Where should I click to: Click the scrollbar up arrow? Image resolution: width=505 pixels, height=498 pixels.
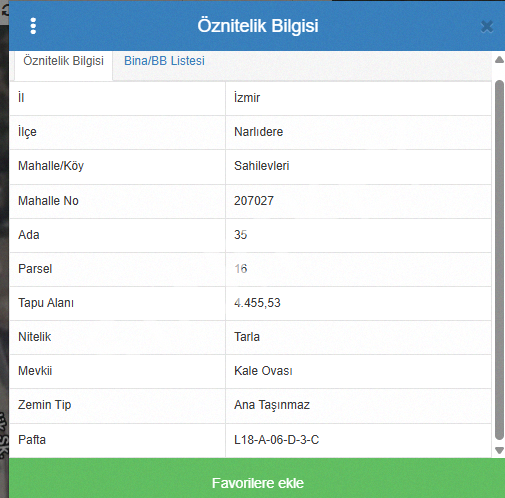pos(499,60)
